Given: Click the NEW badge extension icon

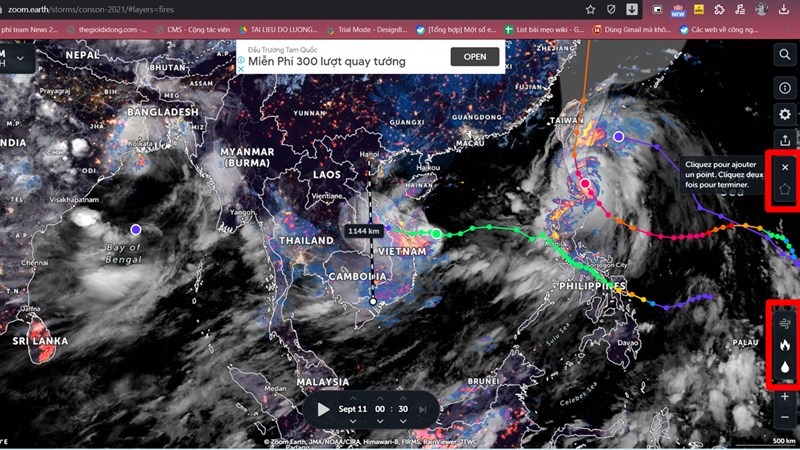Looking at the screenshot, I should 678,10.
